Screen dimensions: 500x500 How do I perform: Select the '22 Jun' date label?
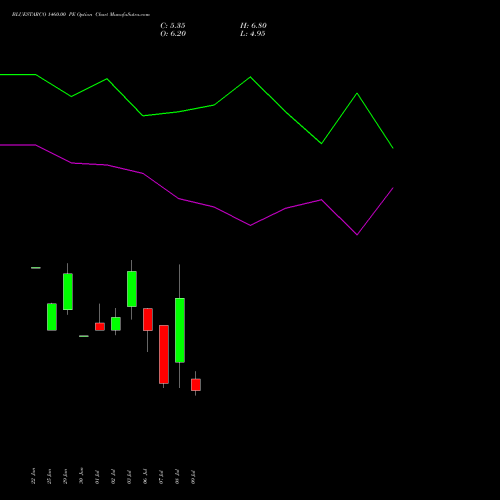point(33,476)
